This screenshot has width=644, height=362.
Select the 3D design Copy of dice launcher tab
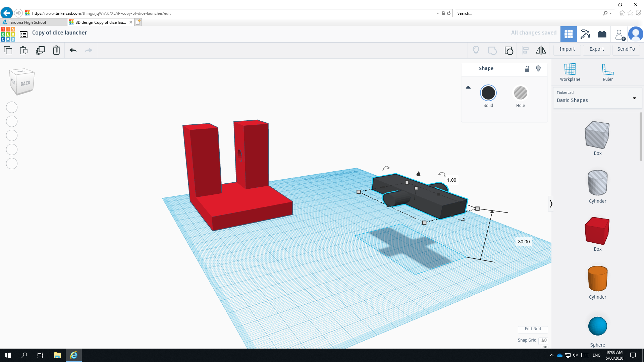tap(101, 22)
